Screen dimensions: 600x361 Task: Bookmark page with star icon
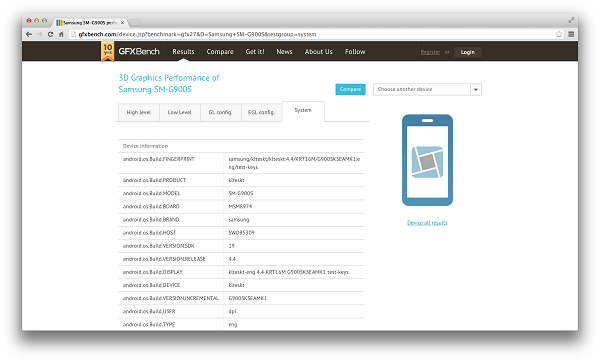click(559, 34)
